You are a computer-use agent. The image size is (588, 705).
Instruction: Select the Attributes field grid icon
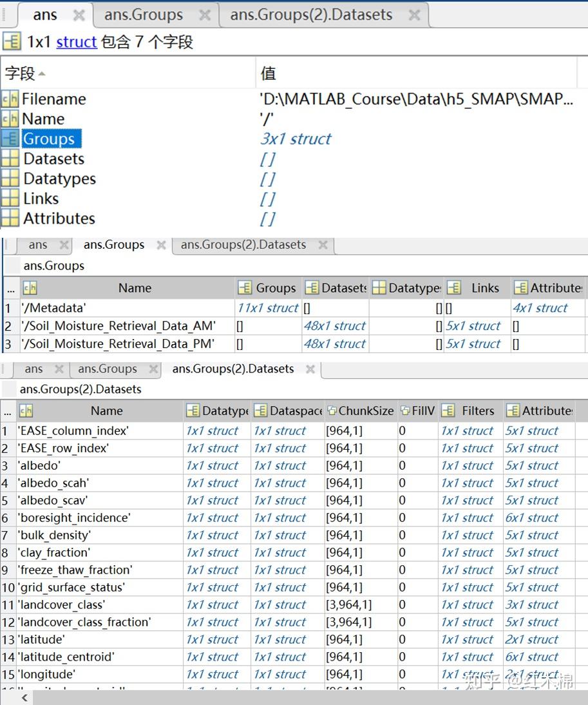10,218
